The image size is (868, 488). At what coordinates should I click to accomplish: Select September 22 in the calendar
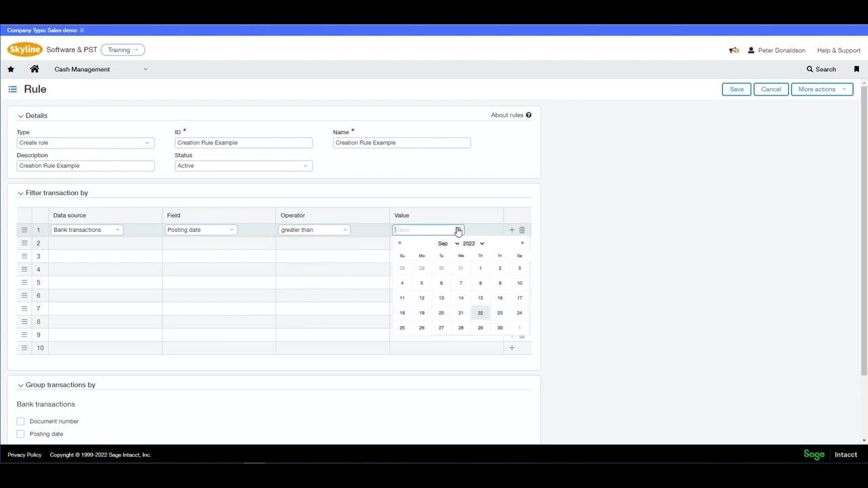(480, 312)
